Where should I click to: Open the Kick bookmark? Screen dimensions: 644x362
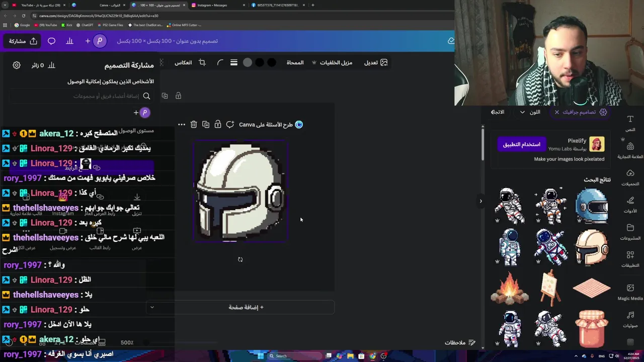[66, 25]
